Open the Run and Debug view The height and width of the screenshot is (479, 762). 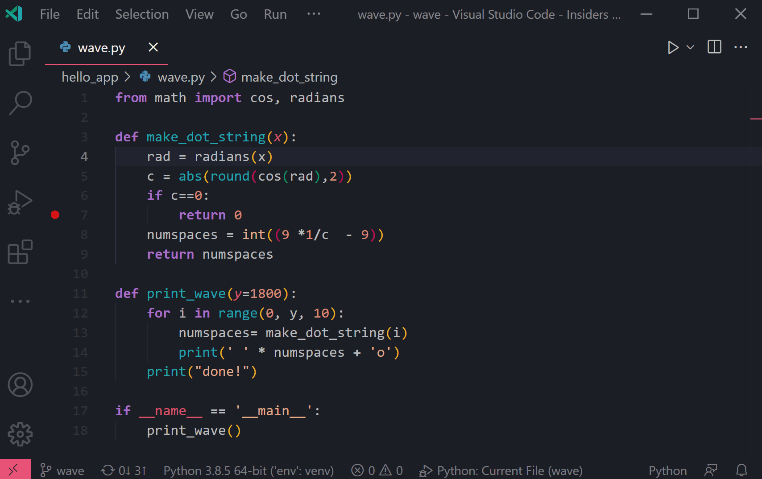[20, 202]
